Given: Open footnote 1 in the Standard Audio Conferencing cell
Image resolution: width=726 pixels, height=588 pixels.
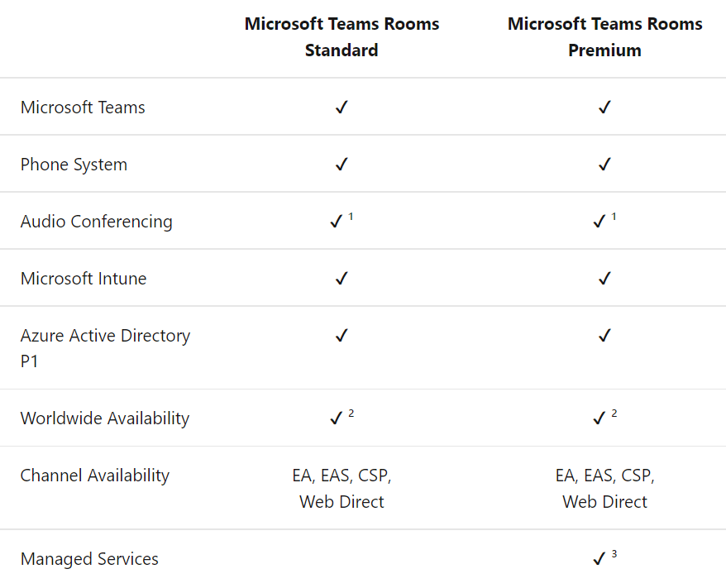Looking at the screenshot, I should (351, 217).
